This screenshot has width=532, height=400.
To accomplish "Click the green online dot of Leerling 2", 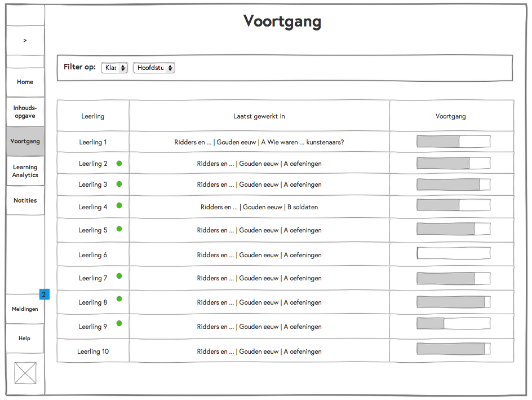I will (119, 163).
